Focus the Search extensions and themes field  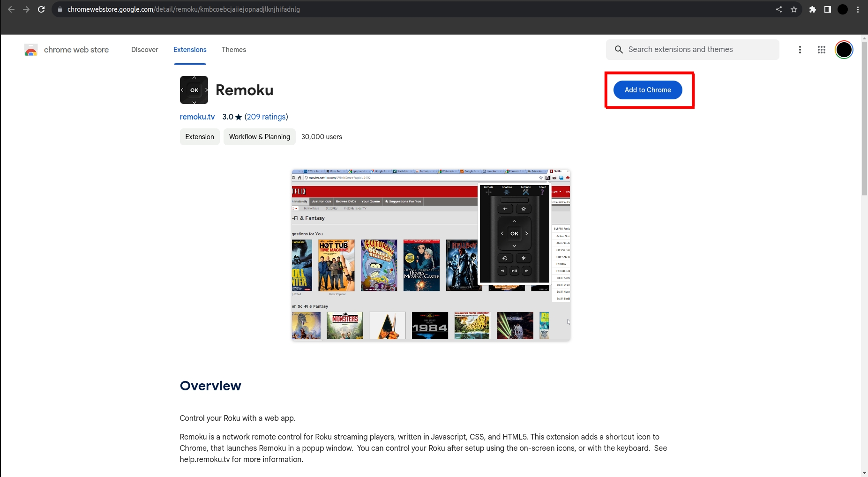[x=693, y=50]
